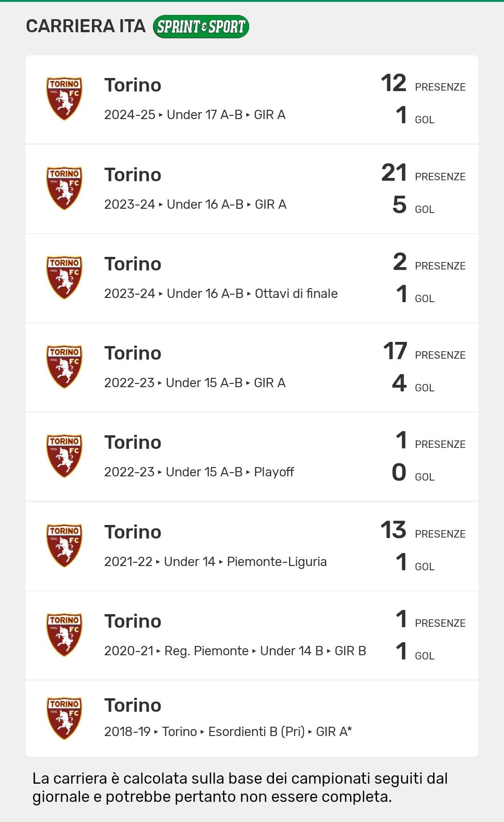Screen dimensions: 504x822
Task: Open Torino team name in 2024-25 row
Action: point(133,85)
